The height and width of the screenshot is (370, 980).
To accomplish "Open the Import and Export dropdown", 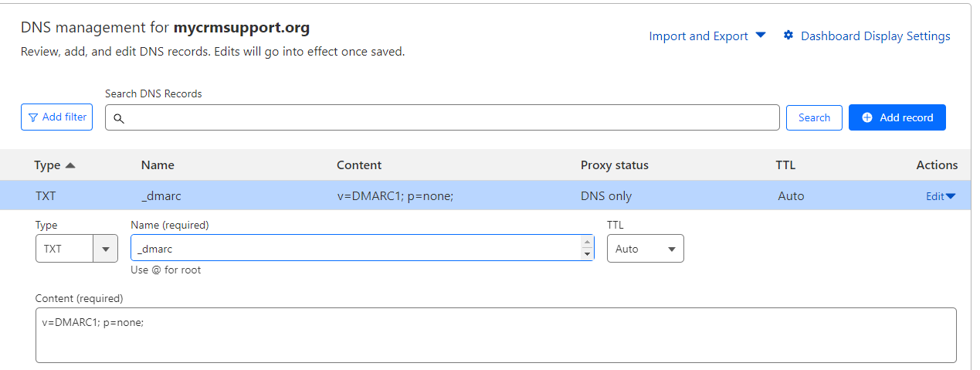I will 707,36.
